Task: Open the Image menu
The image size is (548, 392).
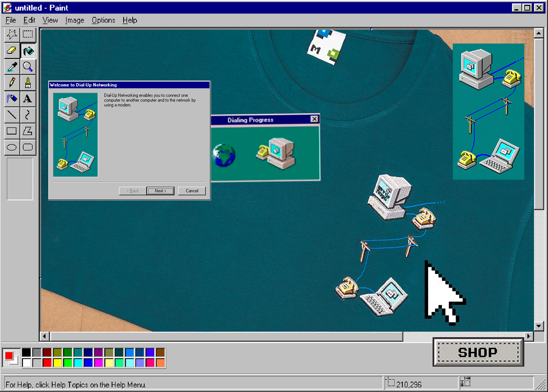Action: tap(74, 20)
